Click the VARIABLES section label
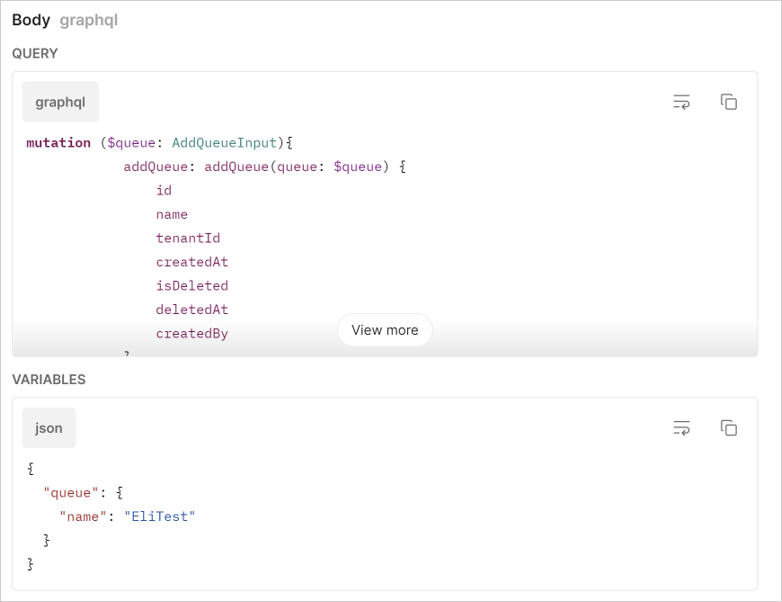 [49, 380]
